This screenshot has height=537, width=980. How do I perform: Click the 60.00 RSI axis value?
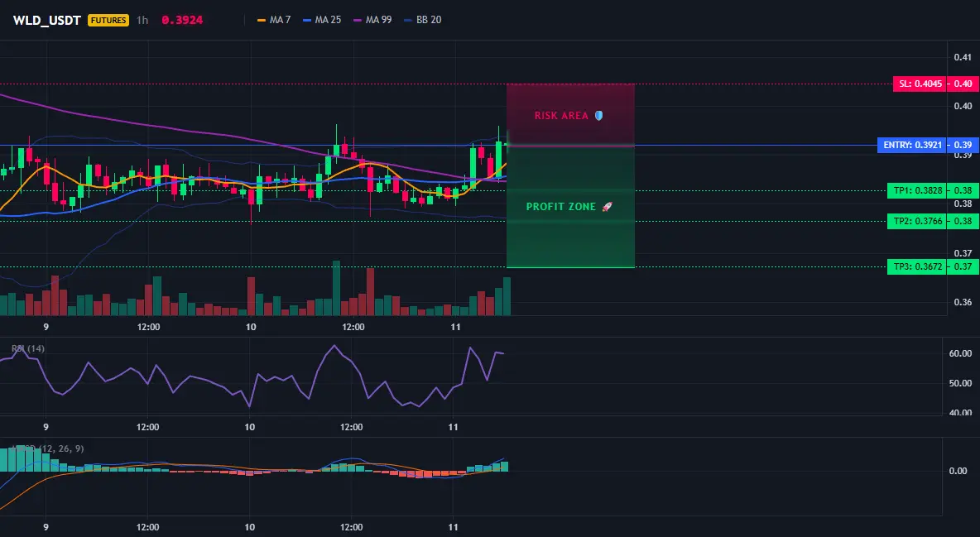pyautogui.click(x=961, y=353)
